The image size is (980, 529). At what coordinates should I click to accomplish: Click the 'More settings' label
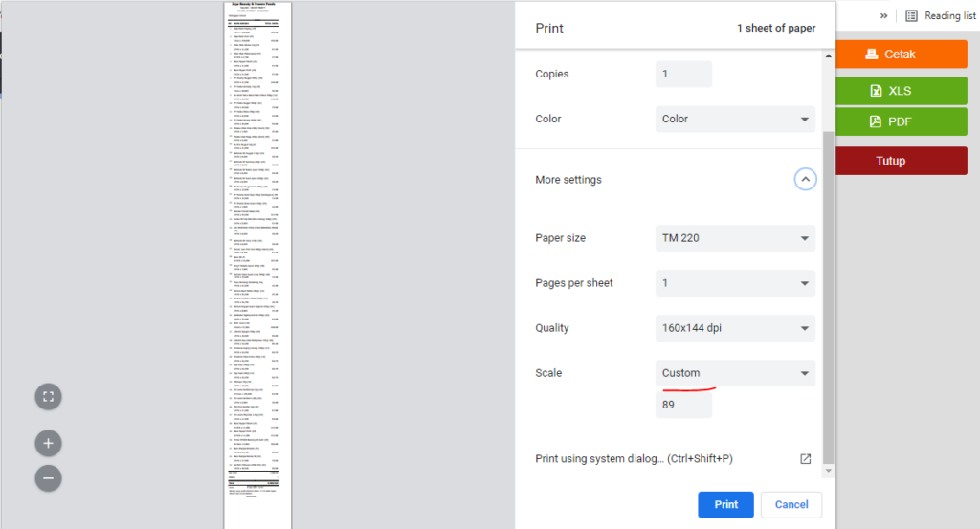568,180
